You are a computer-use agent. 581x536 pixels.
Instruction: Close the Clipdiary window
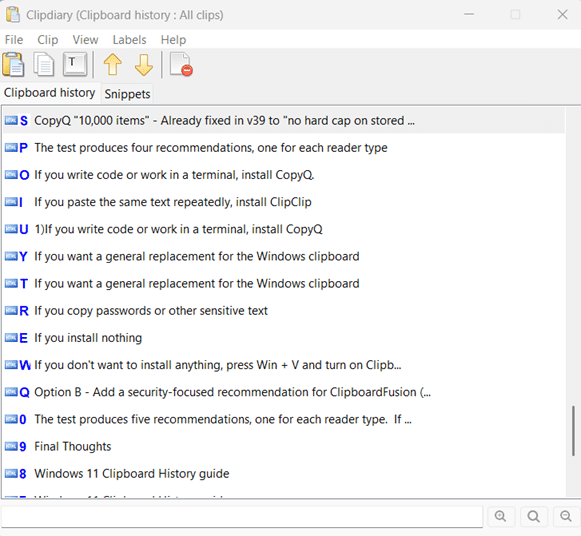point(562,14)
